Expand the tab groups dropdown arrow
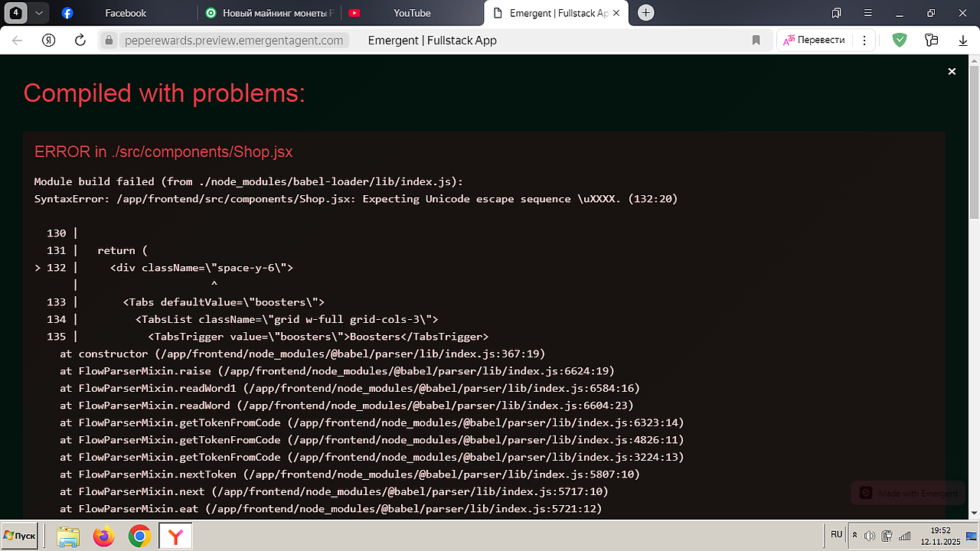Image resolution: width=980 pixels, height=551 pixels. tap(39, 13)
